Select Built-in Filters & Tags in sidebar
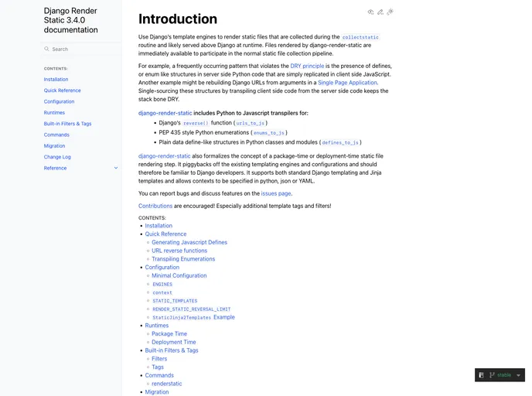 coord(67,124)
